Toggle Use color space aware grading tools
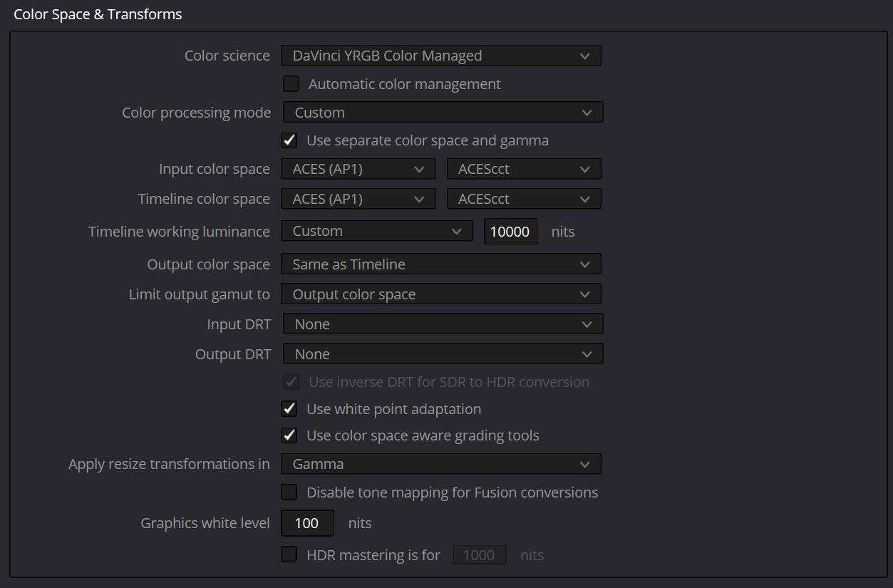The image size is (893, 588). coord(289,435)
